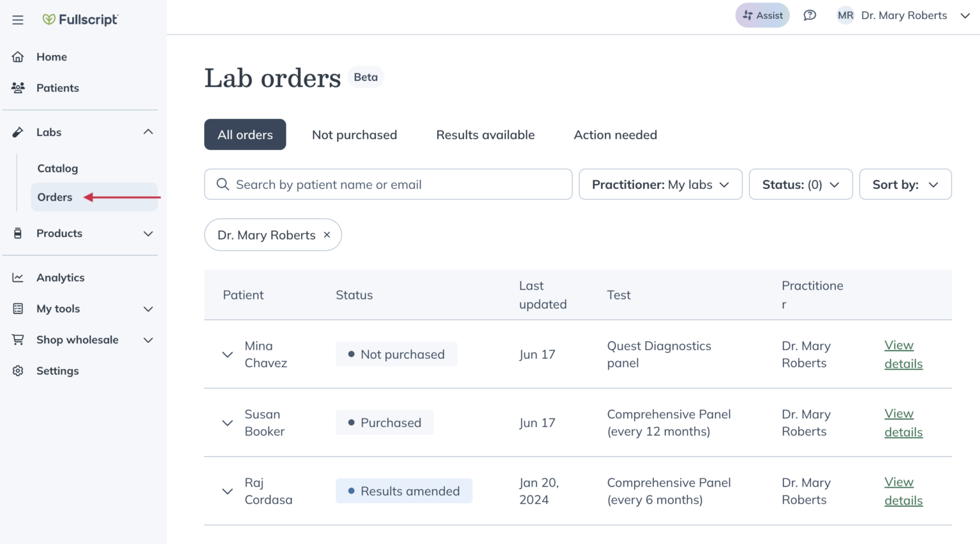Screen dimensions: 980x544
Task: Open the Status filter dropdown
Action: click(801, 184)
